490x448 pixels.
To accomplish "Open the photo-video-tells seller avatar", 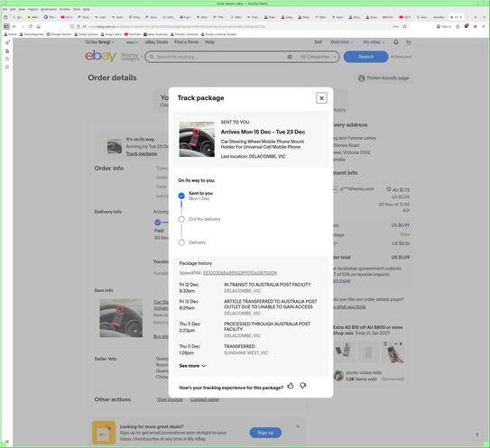I will click(338, 376).
